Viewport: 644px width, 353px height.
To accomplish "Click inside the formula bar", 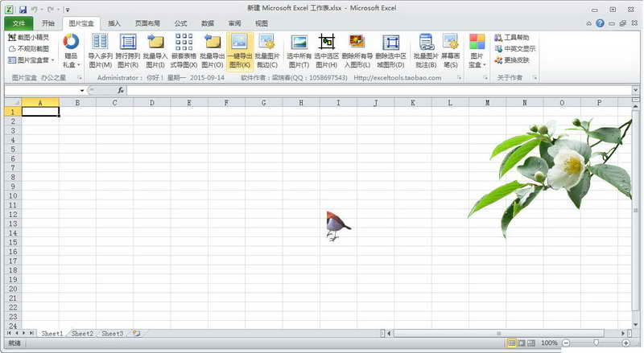I will (x=379, y=90).
